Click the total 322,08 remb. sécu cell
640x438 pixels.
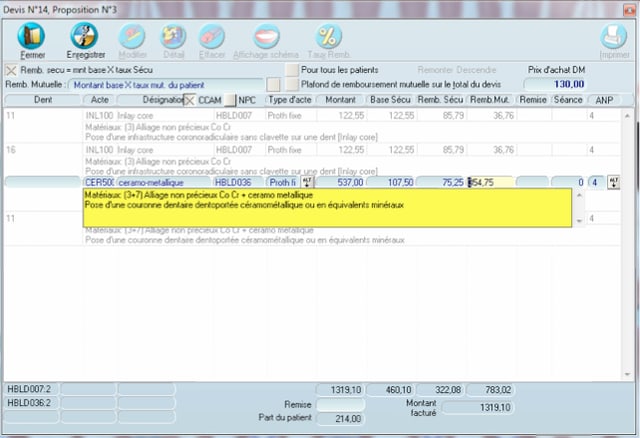pos(441,390)
